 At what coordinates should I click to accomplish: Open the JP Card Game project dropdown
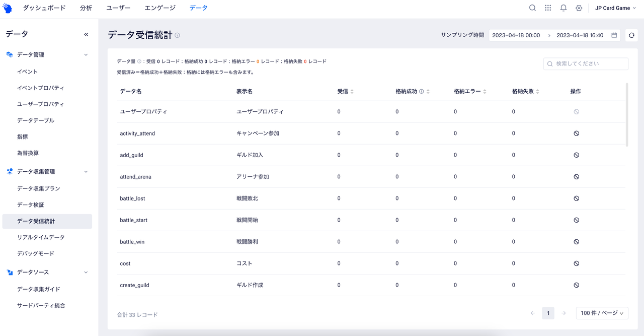click(615, 8)
